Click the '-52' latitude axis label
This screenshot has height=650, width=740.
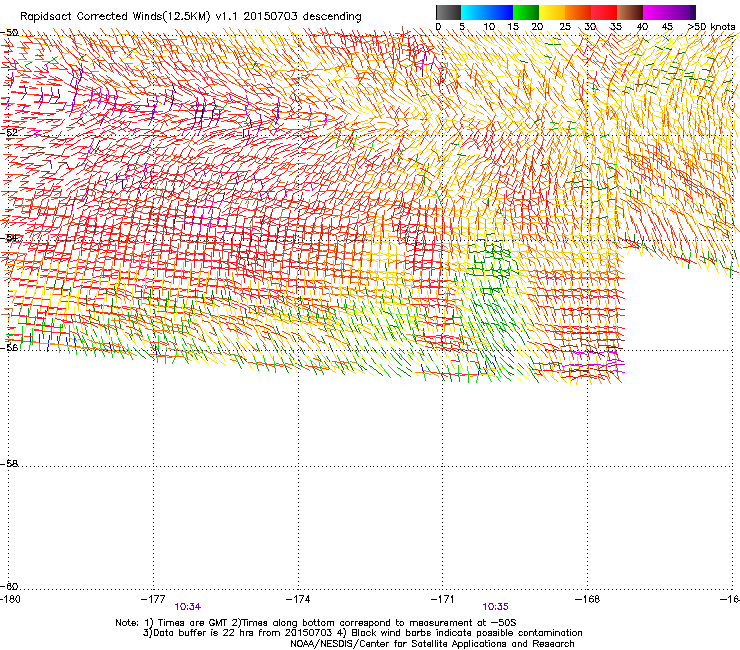9,133
